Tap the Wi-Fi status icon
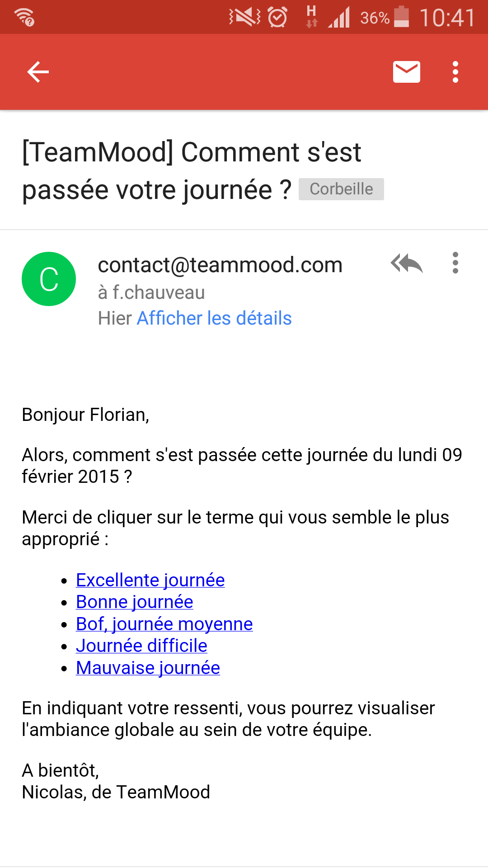This screenshot has height=868, width=488. [24, 18]
